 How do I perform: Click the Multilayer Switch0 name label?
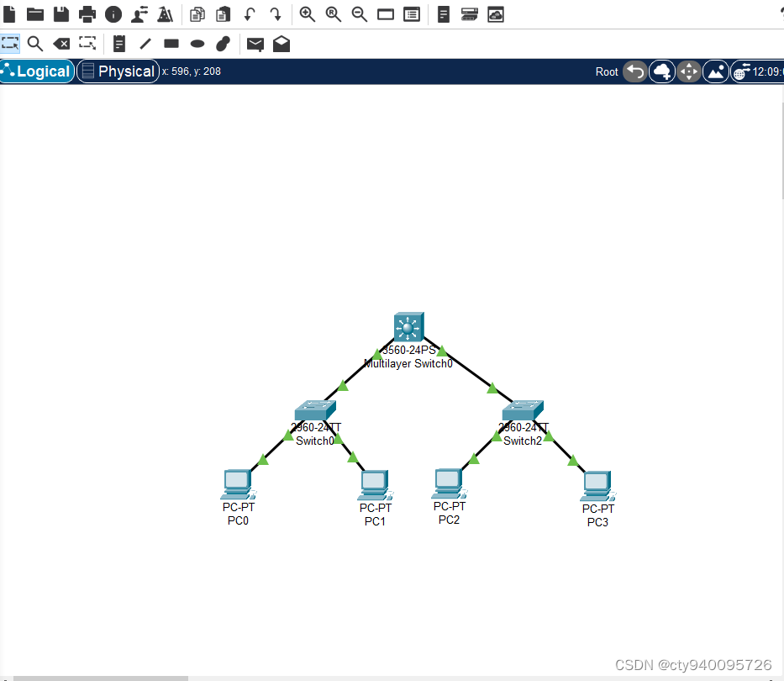(x=408, y=364)
